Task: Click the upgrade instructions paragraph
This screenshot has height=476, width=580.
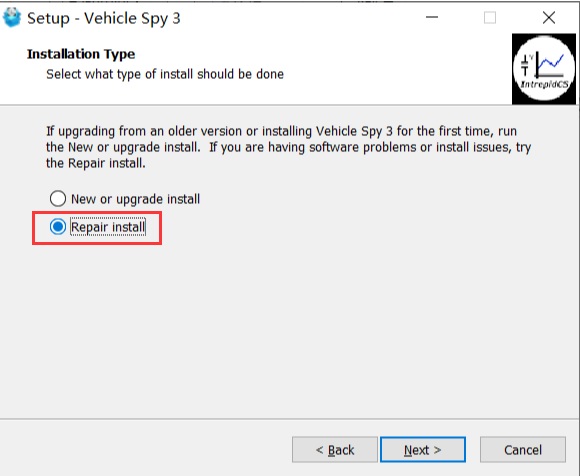Action: pos(289,147)
